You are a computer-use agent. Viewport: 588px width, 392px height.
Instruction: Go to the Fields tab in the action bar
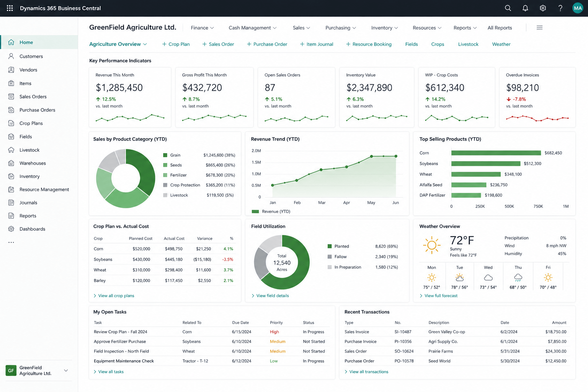pyautogui.click(x=412, y=44)
